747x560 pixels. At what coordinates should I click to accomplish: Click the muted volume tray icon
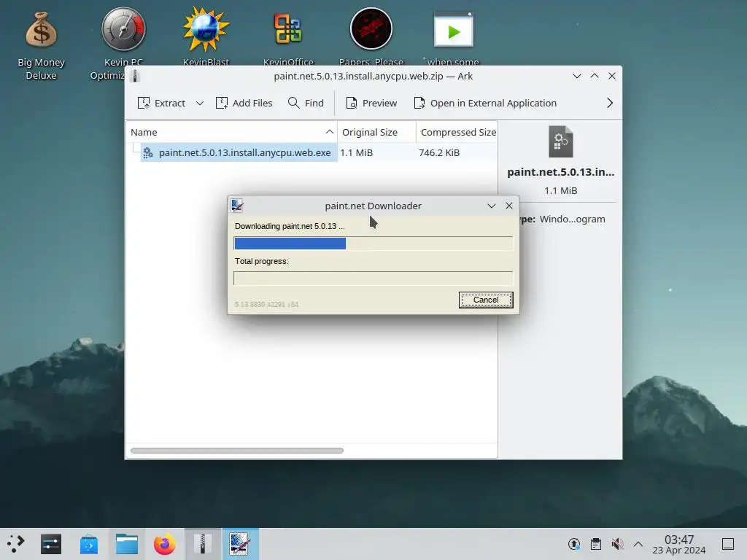617,544
